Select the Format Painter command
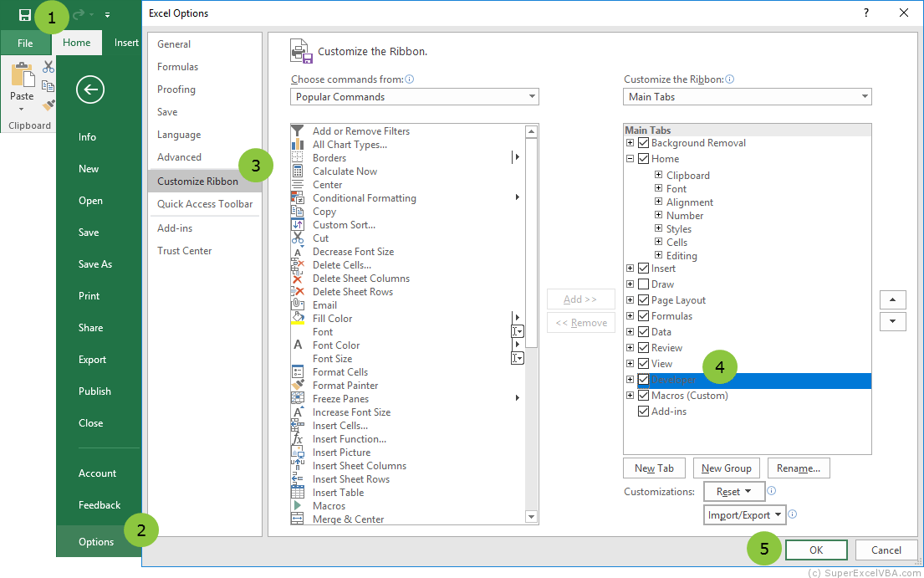 pyautogui.click(x=340, y=385)
